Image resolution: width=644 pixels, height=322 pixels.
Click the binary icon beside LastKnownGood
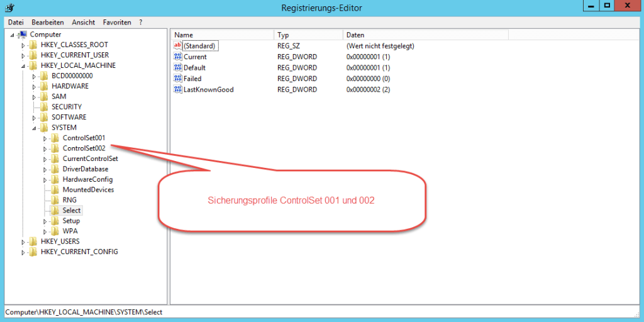177,90
